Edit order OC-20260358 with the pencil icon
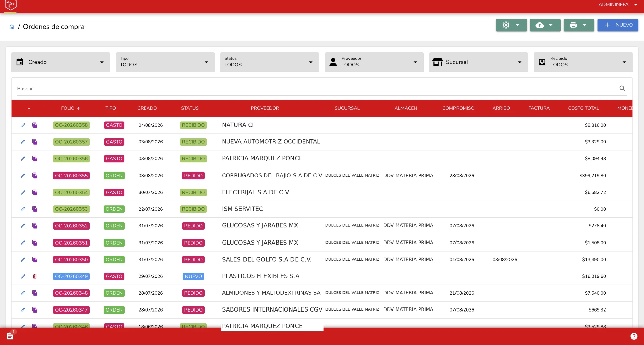The image size is (644, 345). pyautogui.click(x=23, y=125)
